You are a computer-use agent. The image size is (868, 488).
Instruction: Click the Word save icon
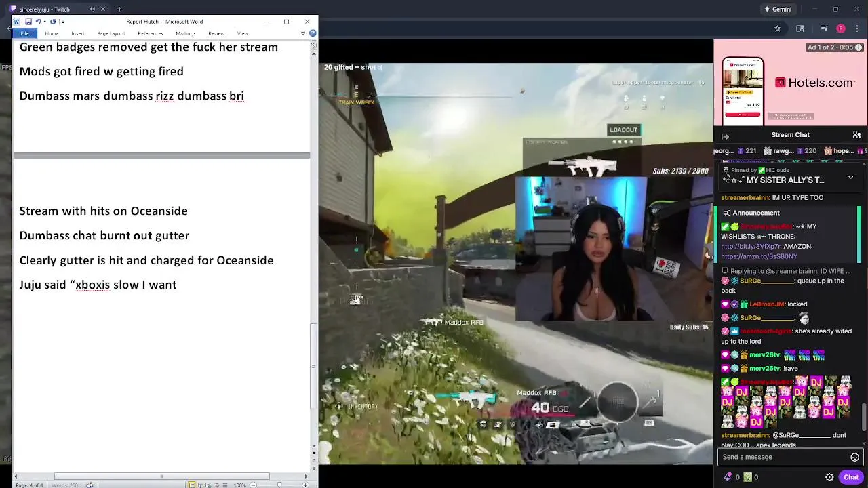(28, 22)
